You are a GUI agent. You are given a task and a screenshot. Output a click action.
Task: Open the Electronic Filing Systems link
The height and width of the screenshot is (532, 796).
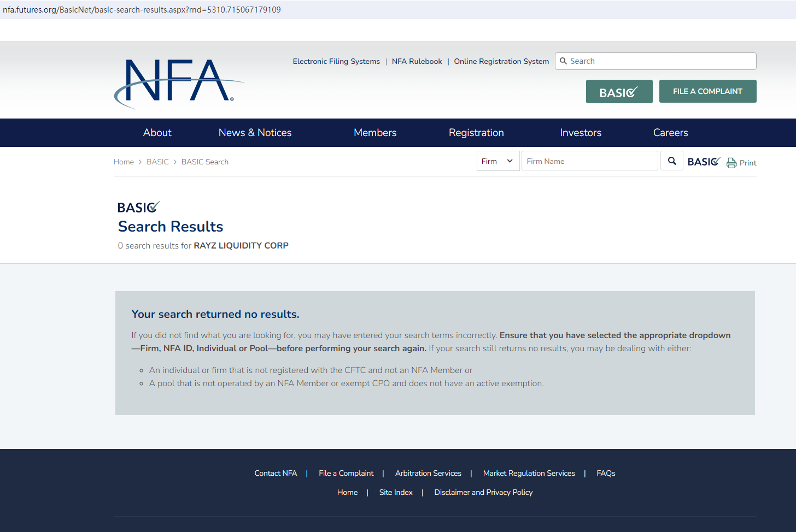336,61
